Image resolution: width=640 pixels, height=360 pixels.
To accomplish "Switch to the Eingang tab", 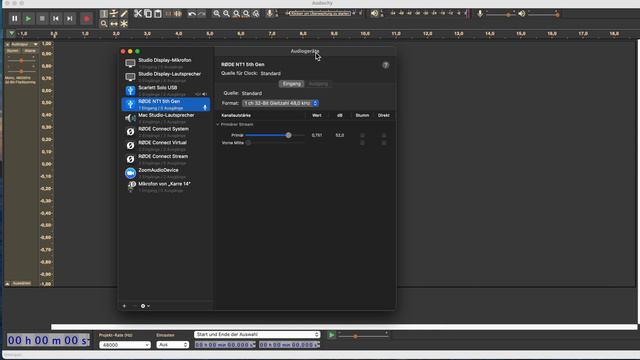I will point(291,84).
